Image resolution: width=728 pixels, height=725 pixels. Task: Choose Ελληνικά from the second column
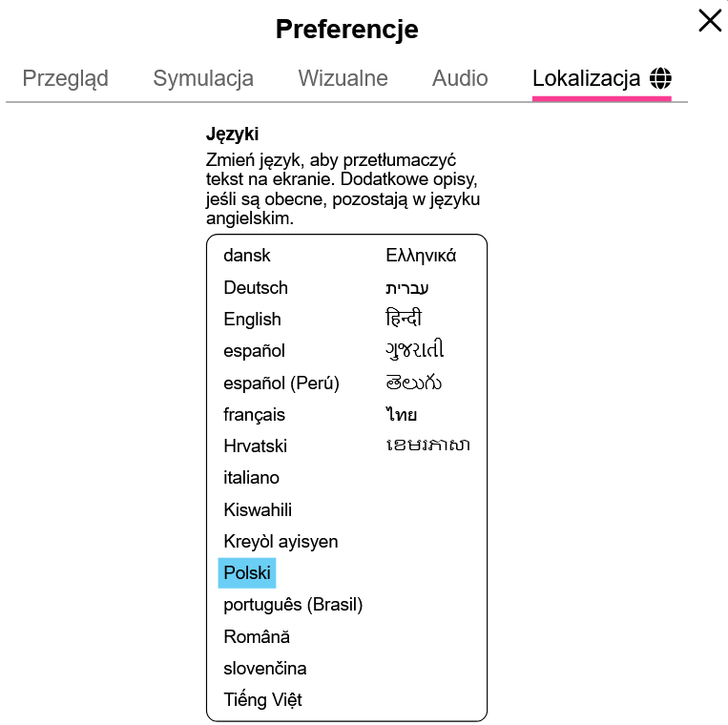pyautogui.click(x=421, y=256)
